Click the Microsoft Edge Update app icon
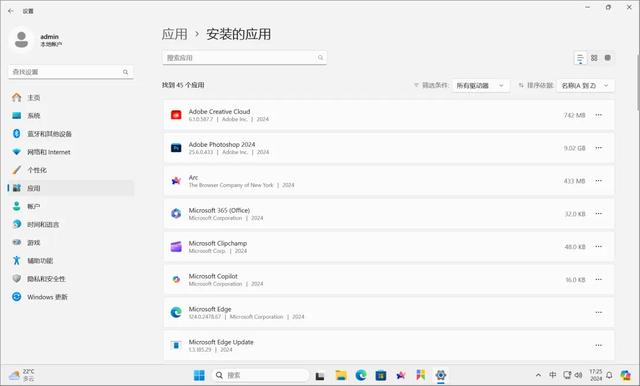Image resolution: width=640 pixels, height=386 pixels. (176, 345)
